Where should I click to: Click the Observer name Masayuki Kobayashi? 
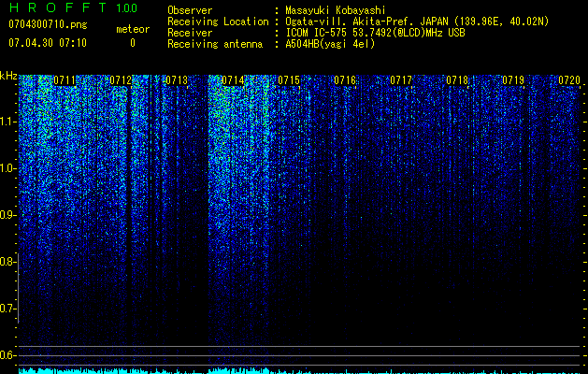pyautogui.click(x=336, y=10)
